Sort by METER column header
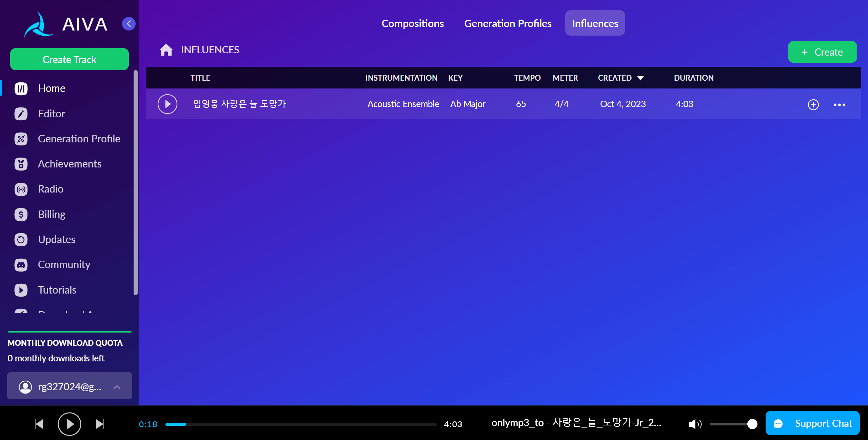This screenshot has height=440, width=868. [x=565, y=78]
